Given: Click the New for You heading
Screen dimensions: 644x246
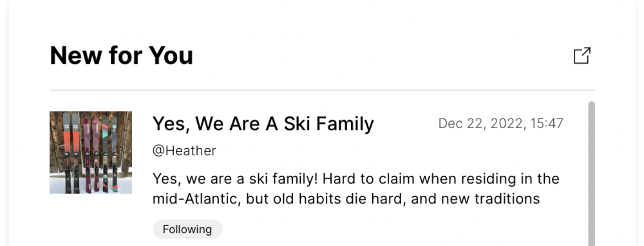Looking at the screenshot, I should 122,55.
